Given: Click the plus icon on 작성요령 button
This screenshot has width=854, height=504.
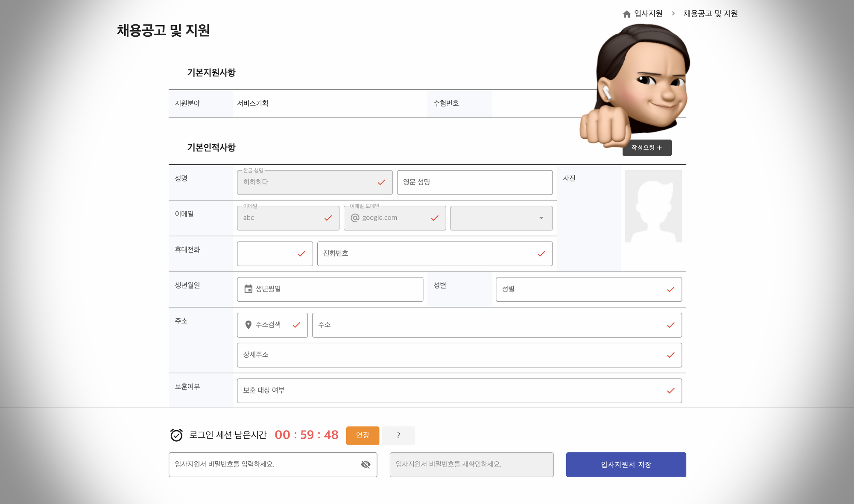Looking at the screenshot, I should [x=659, y=148].
